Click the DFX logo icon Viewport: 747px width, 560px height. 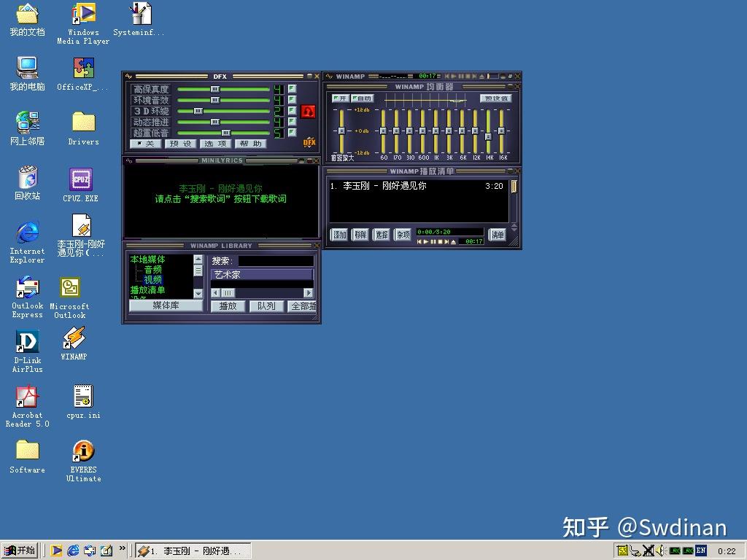tap(309, 142)
